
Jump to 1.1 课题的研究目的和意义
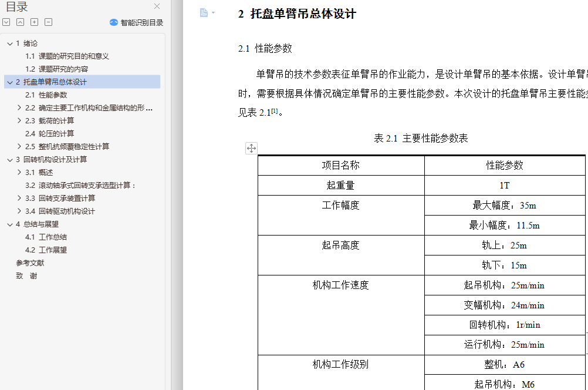point(67,56)
